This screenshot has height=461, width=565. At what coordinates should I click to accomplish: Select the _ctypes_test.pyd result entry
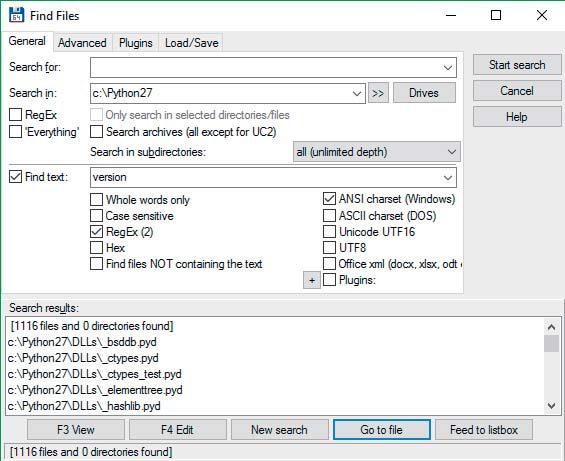95,374
